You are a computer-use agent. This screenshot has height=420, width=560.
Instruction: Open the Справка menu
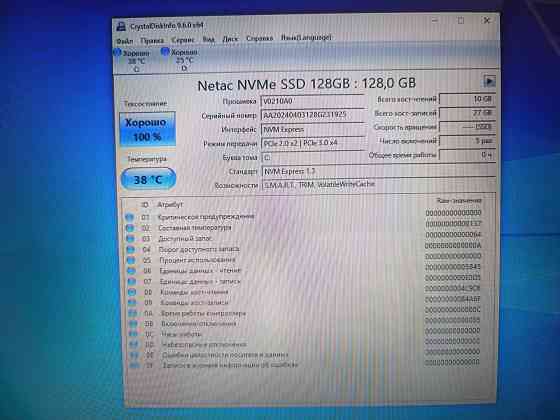point(259,38)
